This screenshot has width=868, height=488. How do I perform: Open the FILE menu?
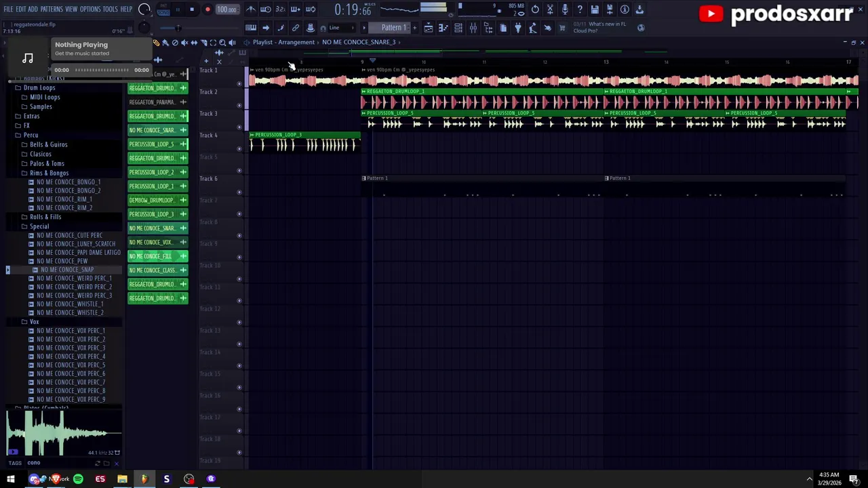tap(8, 9)
